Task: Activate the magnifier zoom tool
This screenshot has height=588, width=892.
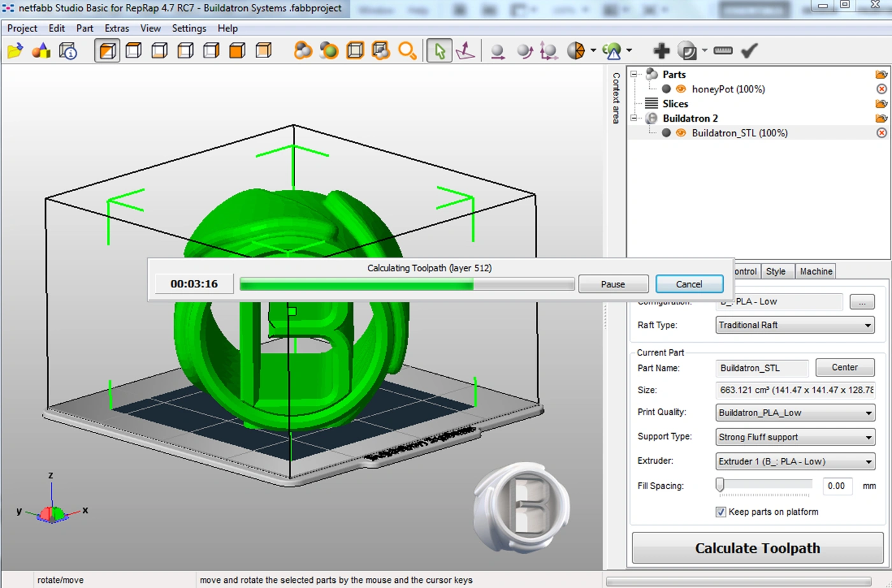Action: 407,51
